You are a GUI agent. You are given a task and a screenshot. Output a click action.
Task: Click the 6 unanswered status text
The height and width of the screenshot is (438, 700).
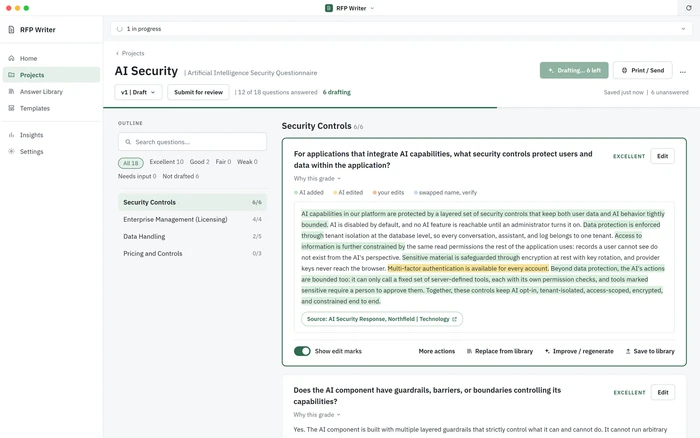click(670, 92)
